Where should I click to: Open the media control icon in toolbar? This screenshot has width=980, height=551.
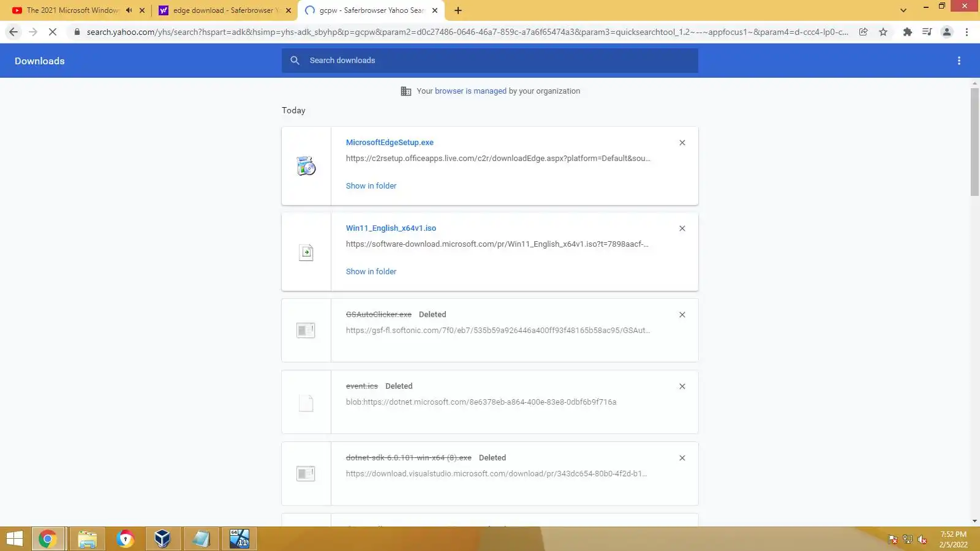pos(927,32)
